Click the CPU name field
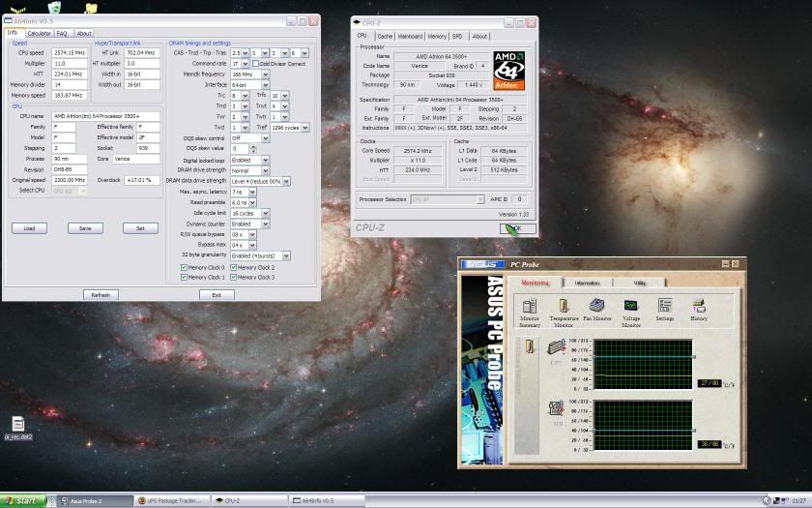This screenshot has height=508, width=812. [x=105, y=117]
